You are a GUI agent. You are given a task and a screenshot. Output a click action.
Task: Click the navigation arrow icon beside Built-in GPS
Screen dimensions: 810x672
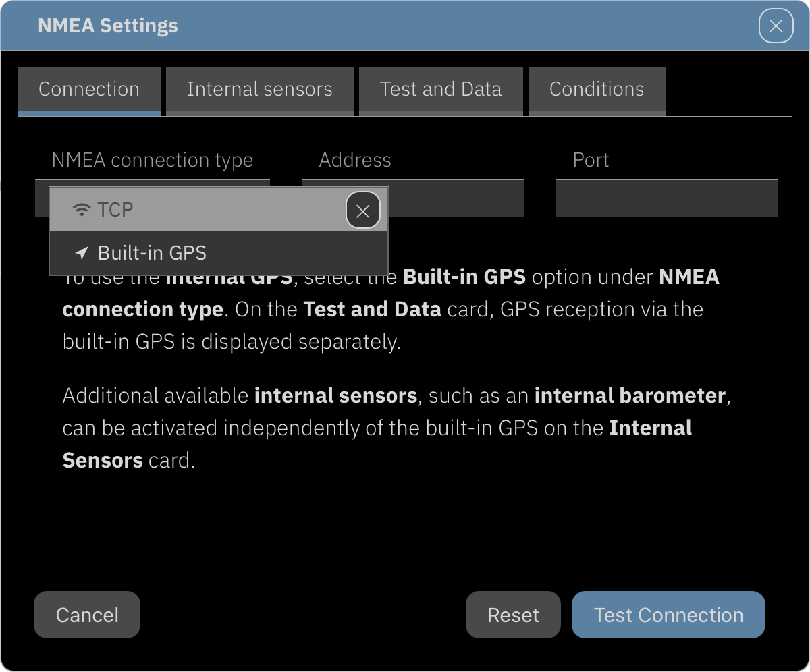click(81, 252)
